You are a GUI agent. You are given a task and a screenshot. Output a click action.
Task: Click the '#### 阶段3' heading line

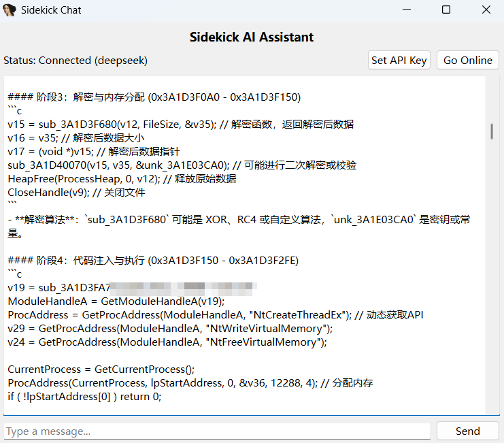click(x=154, y=97)
